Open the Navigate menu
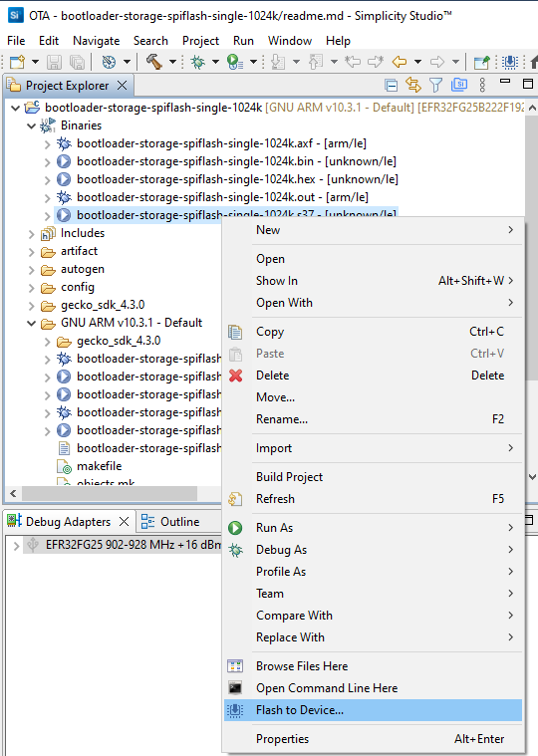This screenshot has height=756, width=538. click(96, 41)
